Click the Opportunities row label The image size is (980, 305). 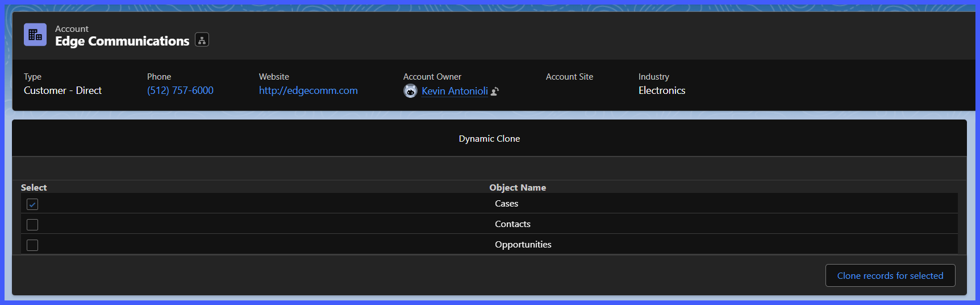click(x=523, y=245)
